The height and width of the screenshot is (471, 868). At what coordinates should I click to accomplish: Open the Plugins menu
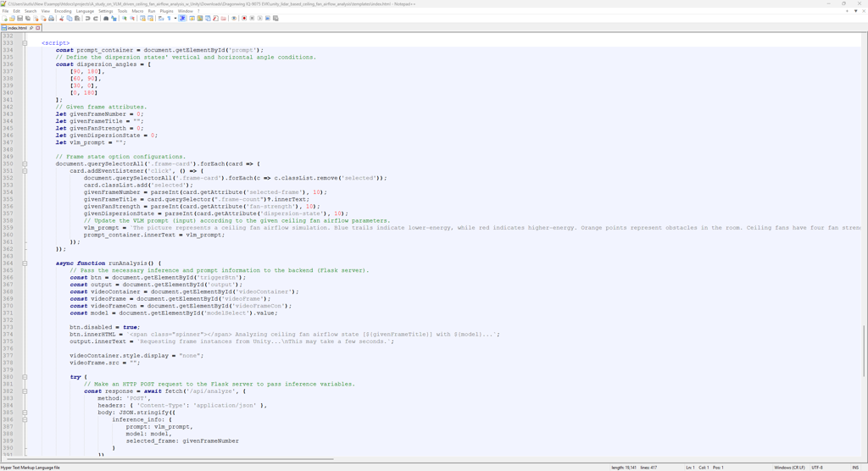point(167,11)
